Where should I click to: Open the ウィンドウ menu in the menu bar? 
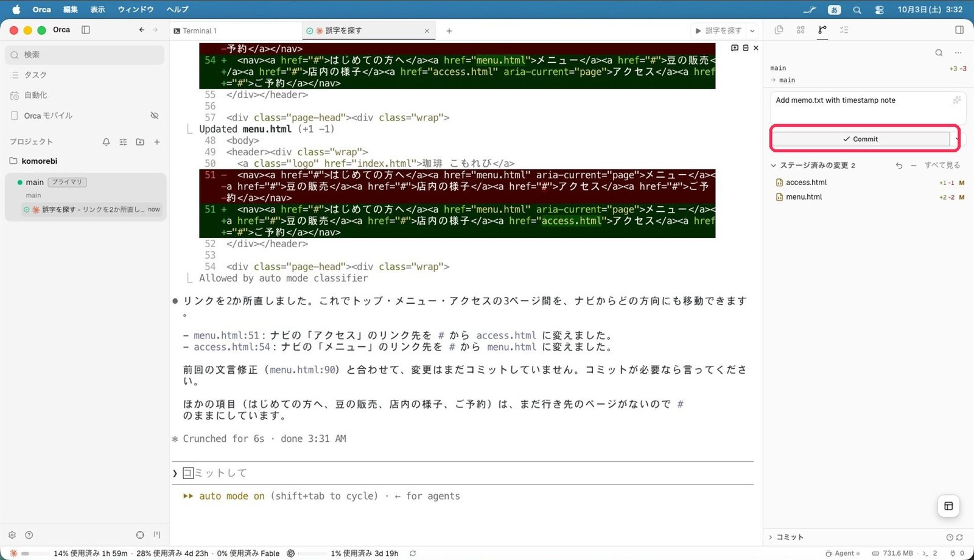pyautogui.click(x=136, y=9)
